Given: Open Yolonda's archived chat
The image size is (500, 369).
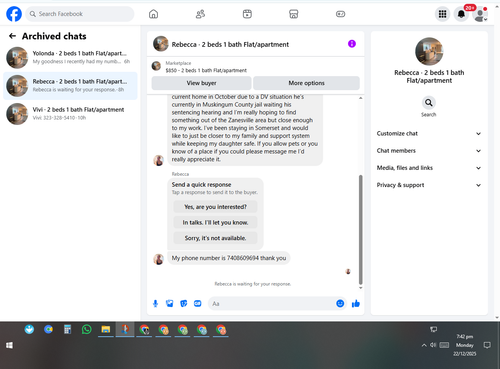Looking at the screenshot, I should pos(70,57).
